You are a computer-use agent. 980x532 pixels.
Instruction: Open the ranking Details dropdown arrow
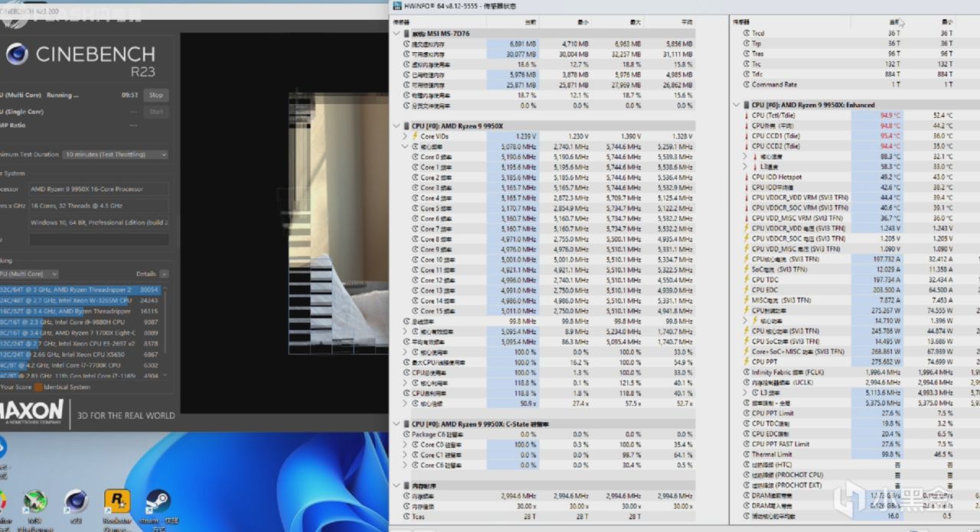pos(165,274)
